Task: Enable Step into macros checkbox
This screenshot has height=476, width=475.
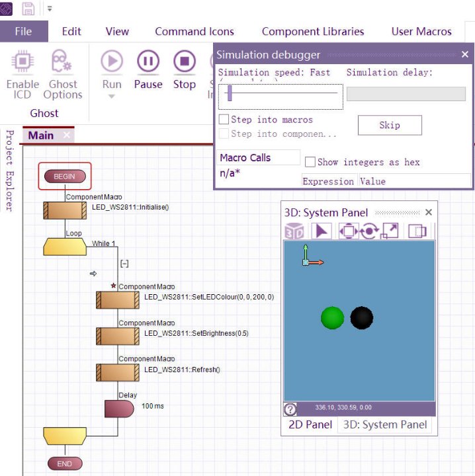Action: (224, 120)
